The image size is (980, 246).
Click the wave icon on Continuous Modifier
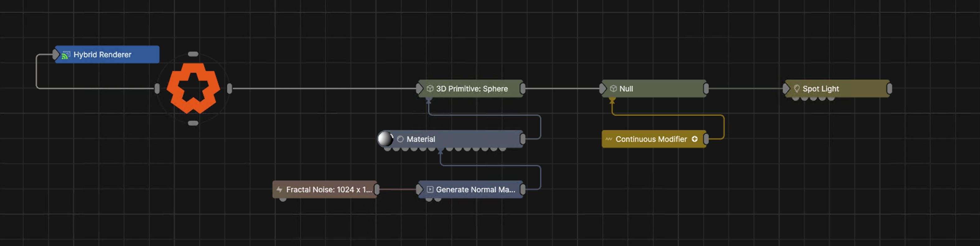click(x=609, y=140)
